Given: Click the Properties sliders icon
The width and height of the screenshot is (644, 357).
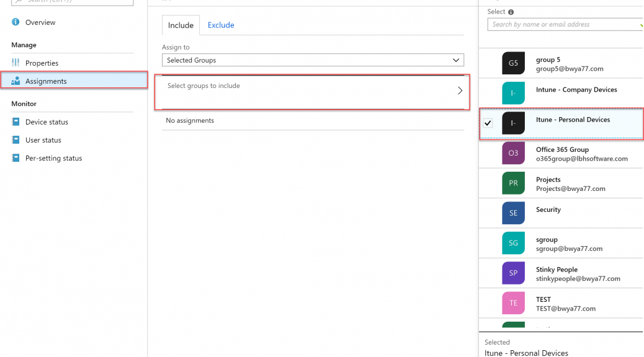Looking at the screenshot, I should [16, 63].
